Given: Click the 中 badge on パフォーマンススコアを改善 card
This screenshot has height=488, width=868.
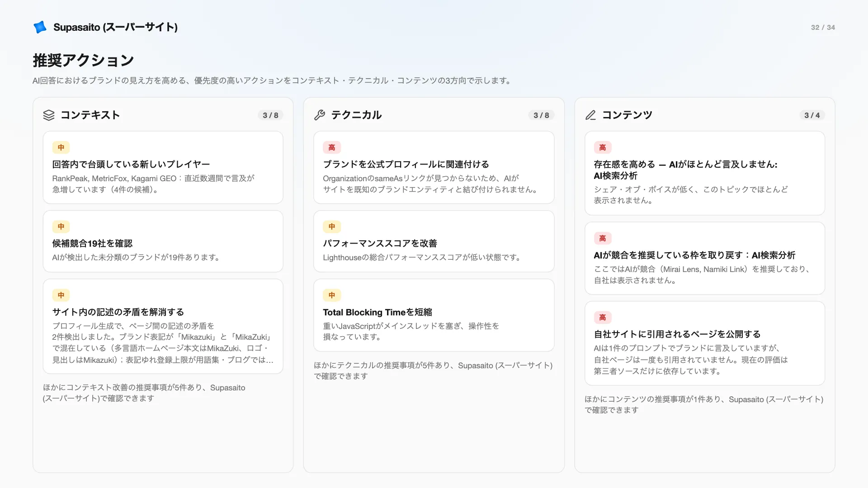Looking at the screenshot, I should (x=332, y=226).
